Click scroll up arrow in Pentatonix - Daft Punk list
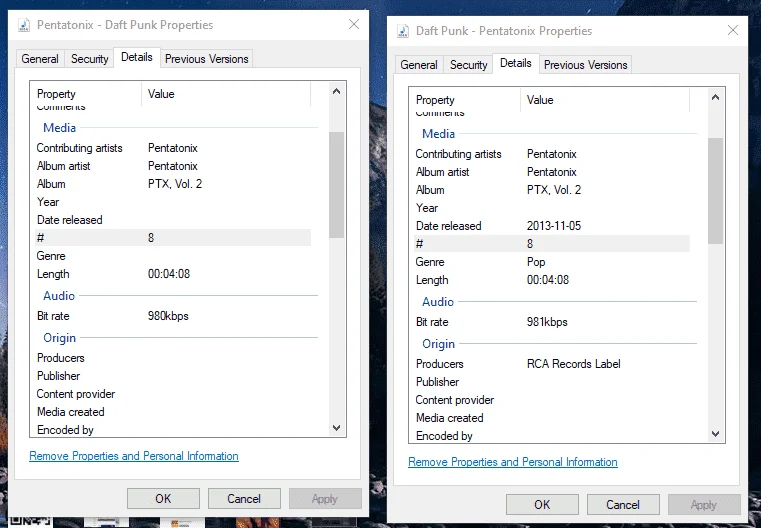Viewport: 761px width, 528px height. [x=336, y=91]
